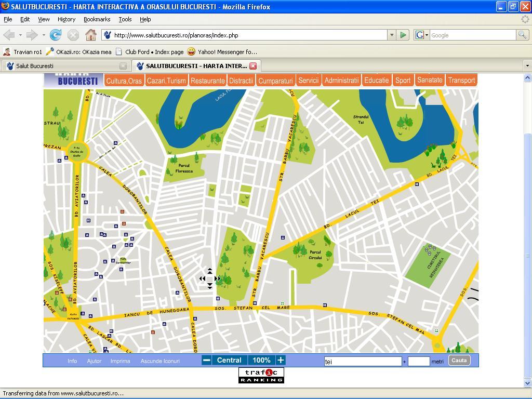The height and width of the screenshot is (399, 532).
Task: Zoom in with the plus map button
Action: [x=281, y=360]
